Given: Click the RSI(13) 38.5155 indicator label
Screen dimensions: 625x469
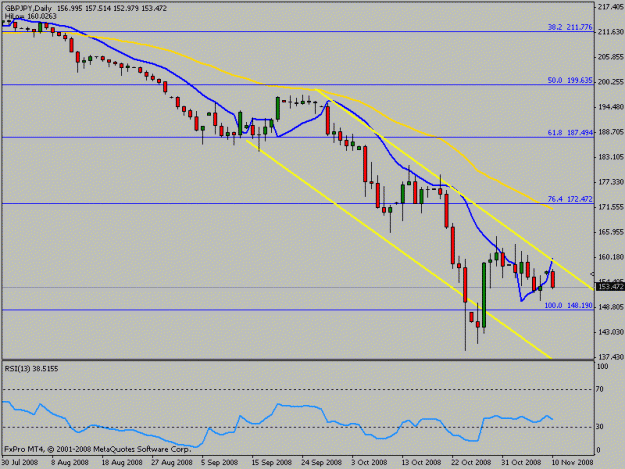Looking at the screenshot, I should (31, 369).
